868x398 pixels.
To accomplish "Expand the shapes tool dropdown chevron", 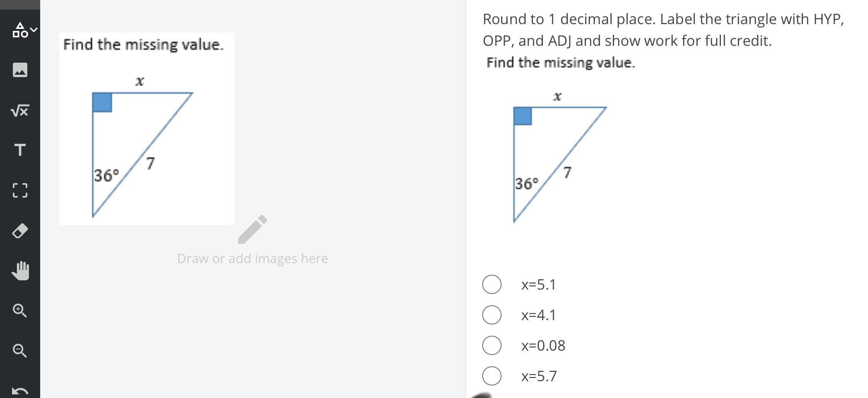I will (35, 30).
